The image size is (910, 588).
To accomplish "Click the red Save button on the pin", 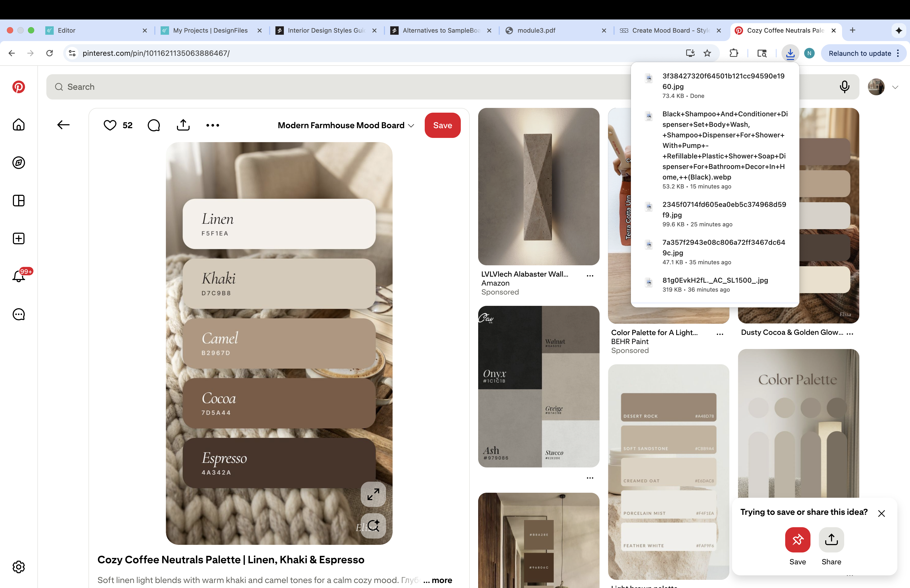I will pos(442,125).
